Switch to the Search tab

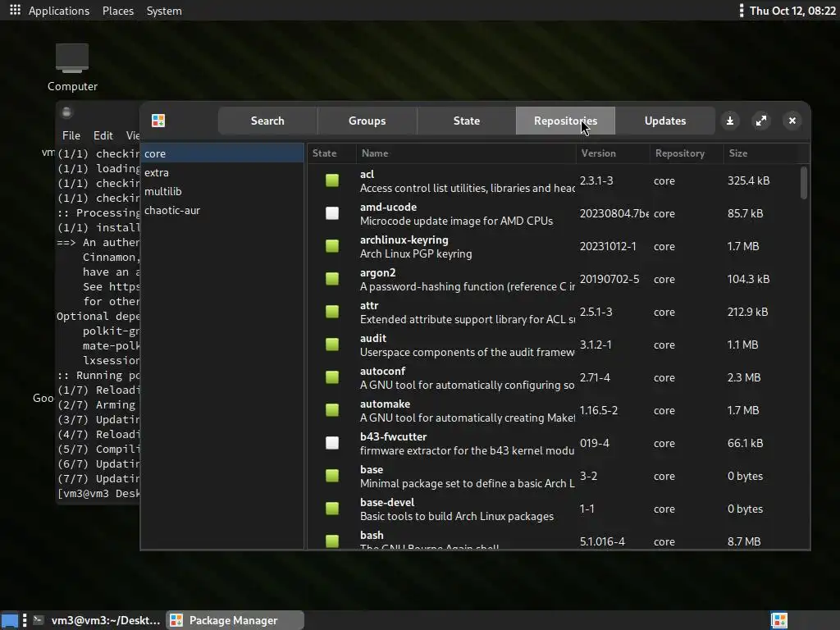point(267,121)
